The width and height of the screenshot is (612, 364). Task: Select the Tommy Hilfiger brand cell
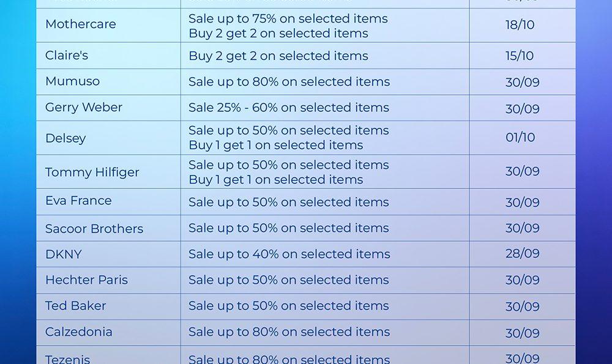[x=92, y=173]
